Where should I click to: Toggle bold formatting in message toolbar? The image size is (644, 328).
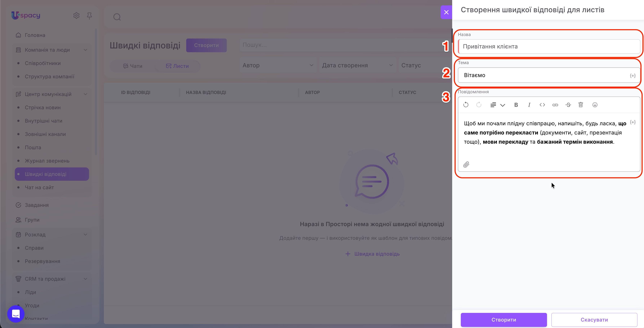pos(516,105)
